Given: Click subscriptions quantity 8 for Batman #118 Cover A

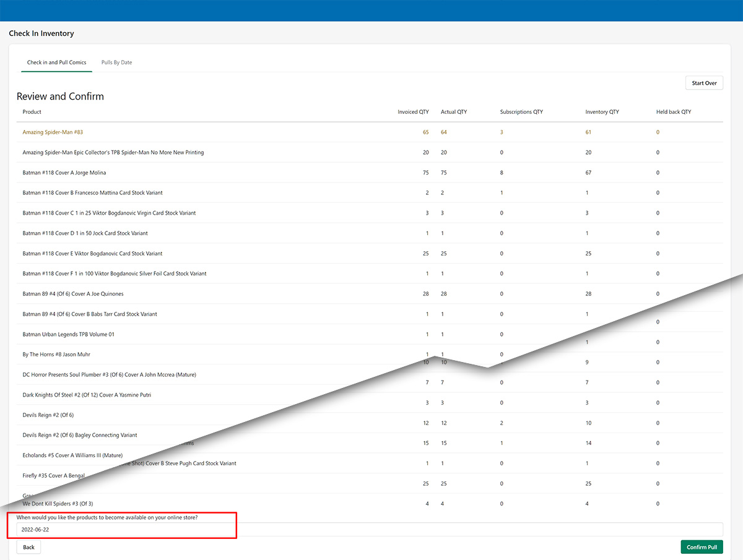Looking at the screenshot, I should [x=502, y=173].
